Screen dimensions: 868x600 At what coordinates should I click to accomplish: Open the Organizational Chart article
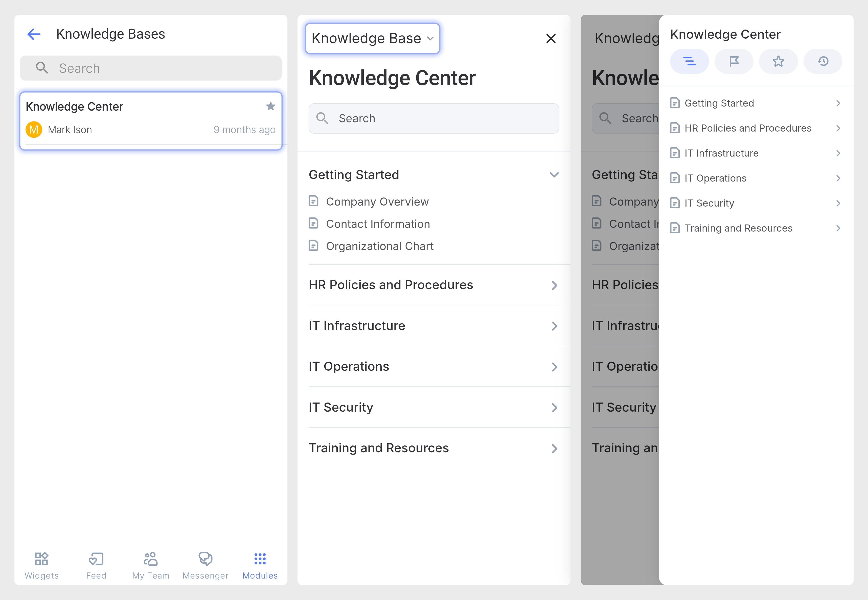pos(379,246)
